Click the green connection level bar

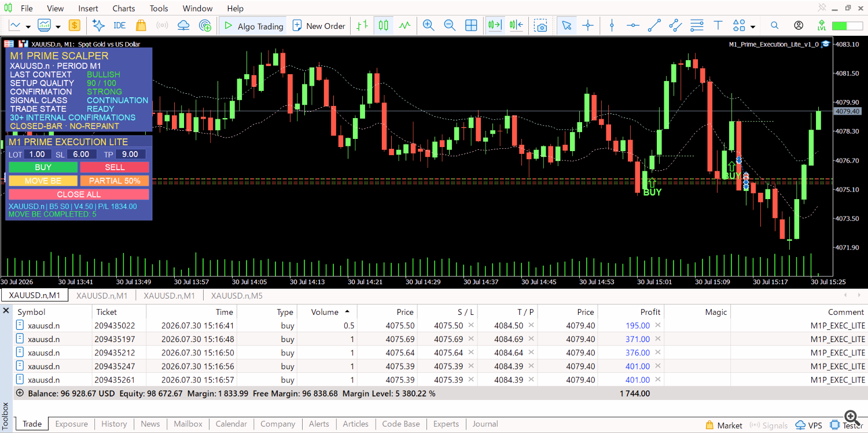coord(846,25)
